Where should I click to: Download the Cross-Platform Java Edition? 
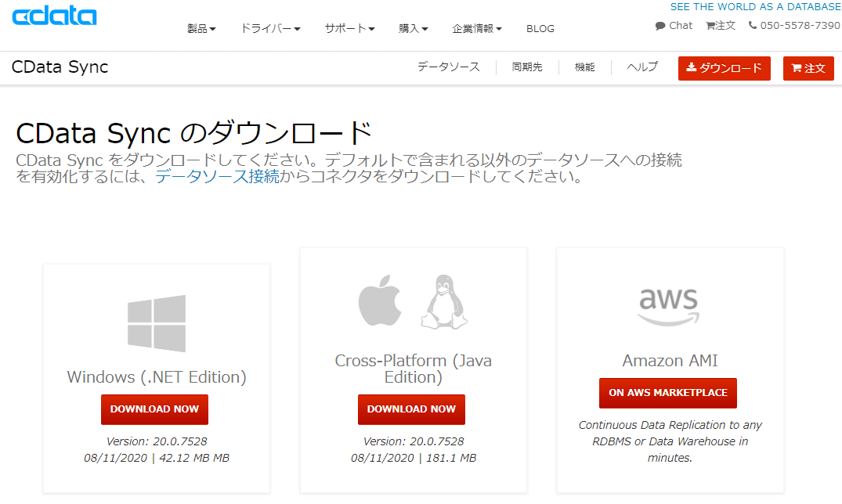click(411, 409)
